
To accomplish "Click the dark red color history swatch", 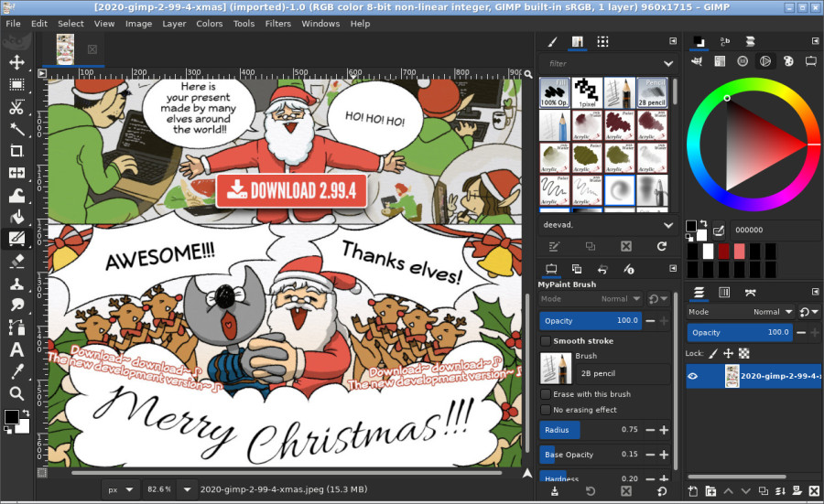I will point(723,252).
